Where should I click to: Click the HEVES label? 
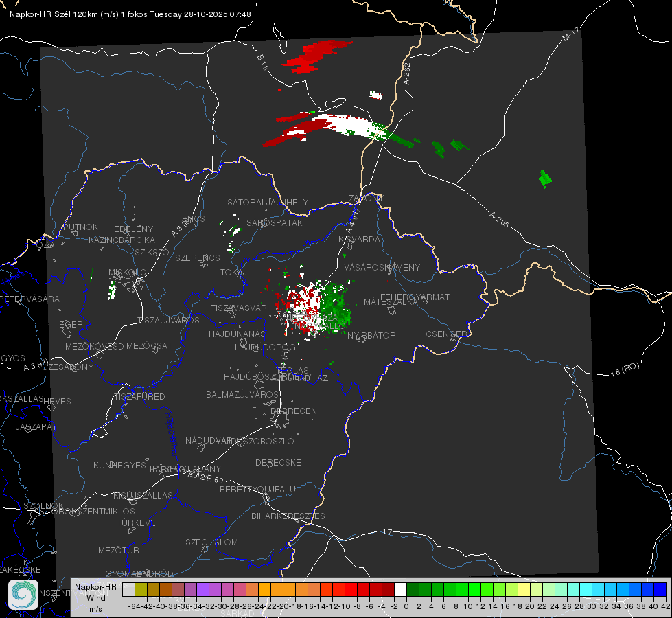(x=58, y=402)
